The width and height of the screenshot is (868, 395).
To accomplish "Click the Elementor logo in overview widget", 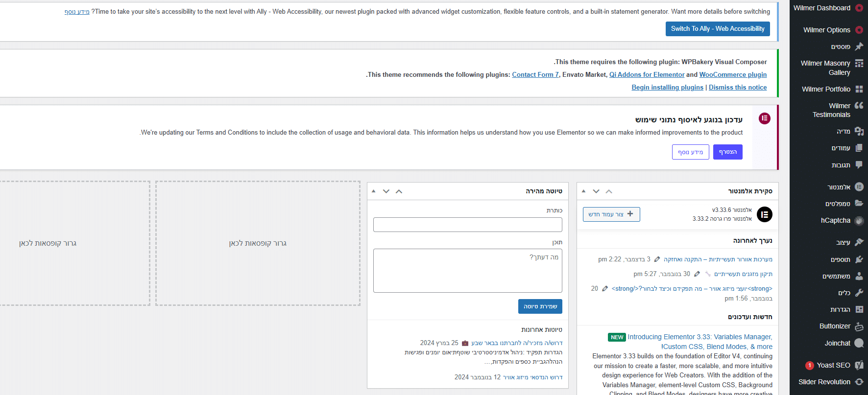I will [x=764, y=214].
